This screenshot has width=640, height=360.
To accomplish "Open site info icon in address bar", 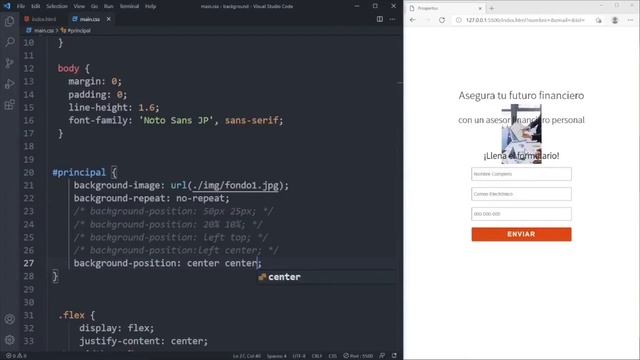I will pyautogui.click(x=459, y=20).
